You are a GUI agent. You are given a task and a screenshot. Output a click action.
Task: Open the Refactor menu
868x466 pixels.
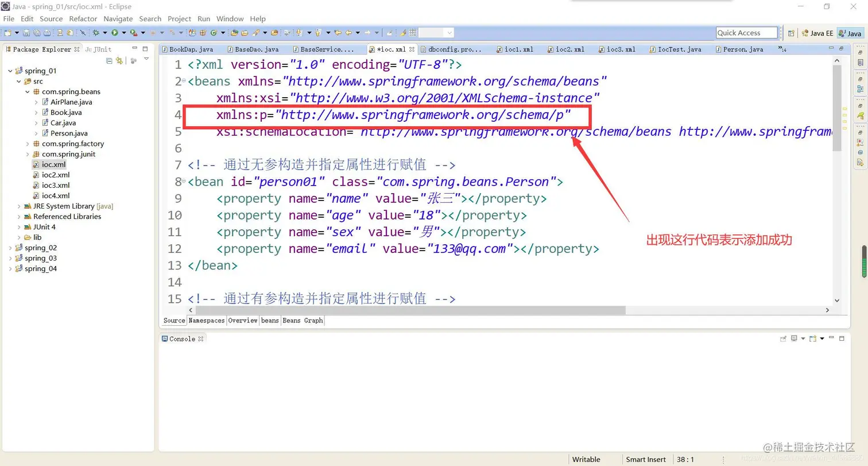click(x=83, y=19)
